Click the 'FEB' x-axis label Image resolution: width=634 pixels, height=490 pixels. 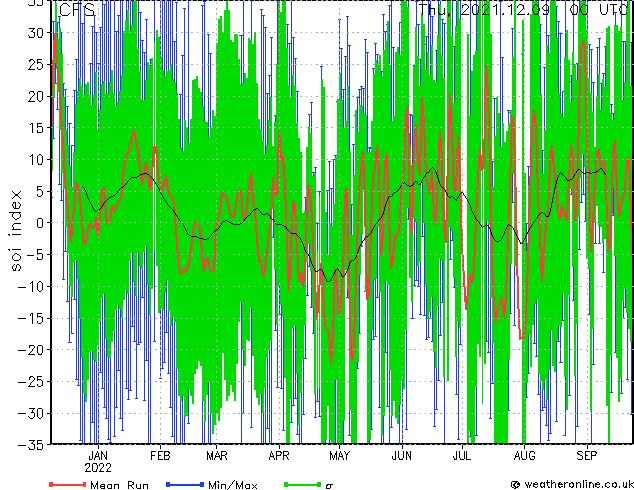point(161,456)
